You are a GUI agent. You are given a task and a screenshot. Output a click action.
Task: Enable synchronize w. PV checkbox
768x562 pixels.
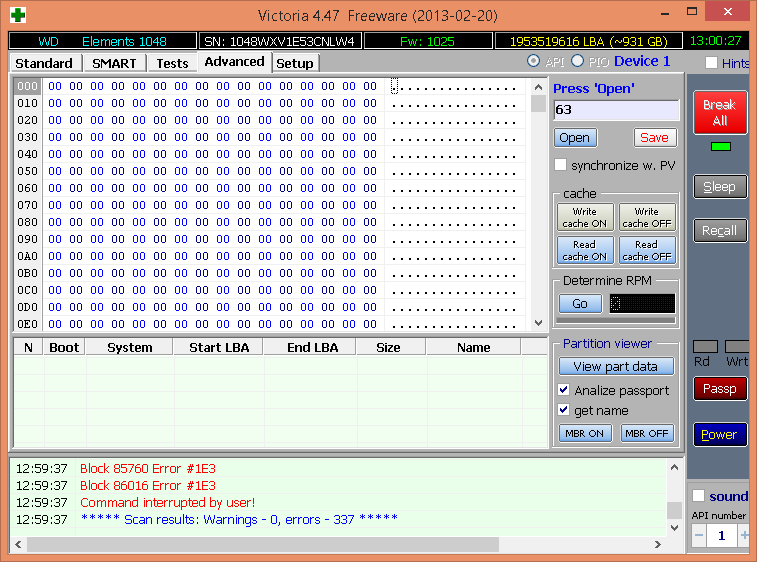561,165
